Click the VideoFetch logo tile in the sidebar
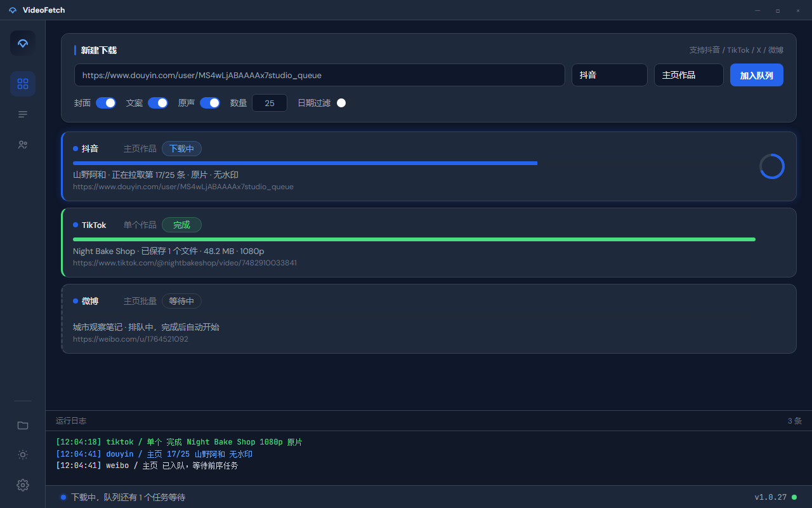Viewport: 812px width, 508px height. click(x=23, y=43)
